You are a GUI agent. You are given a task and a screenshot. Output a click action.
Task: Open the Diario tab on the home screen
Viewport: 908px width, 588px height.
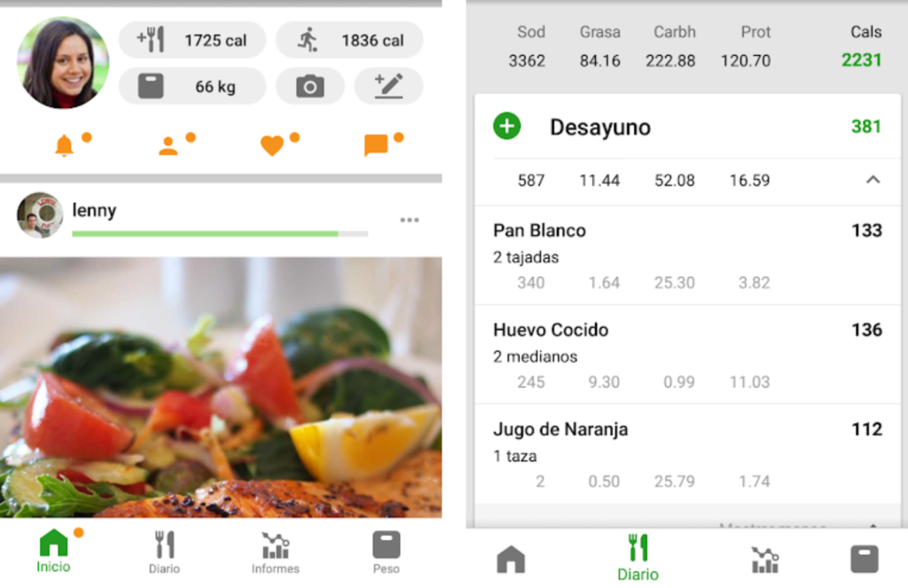(x=164, y=553)
